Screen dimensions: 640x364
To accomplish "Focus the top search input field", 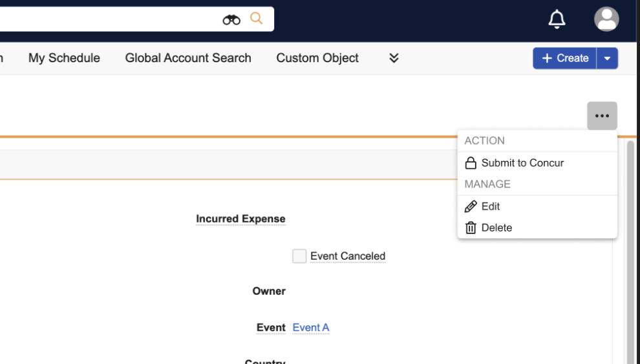I will coord(110,19).
